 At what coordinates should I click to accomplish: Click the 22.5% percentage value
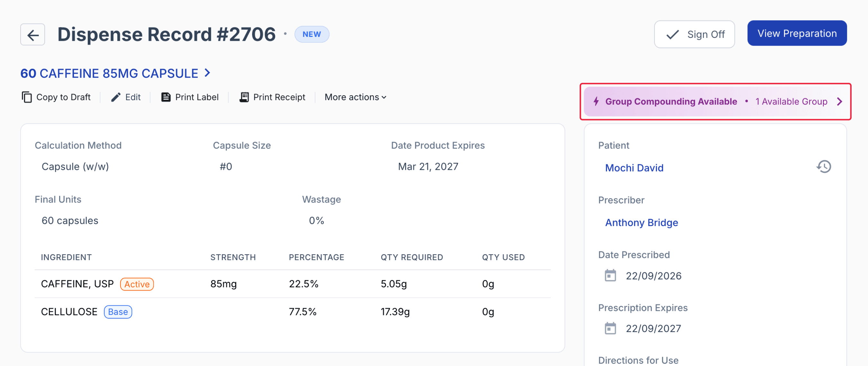point(303,284)
